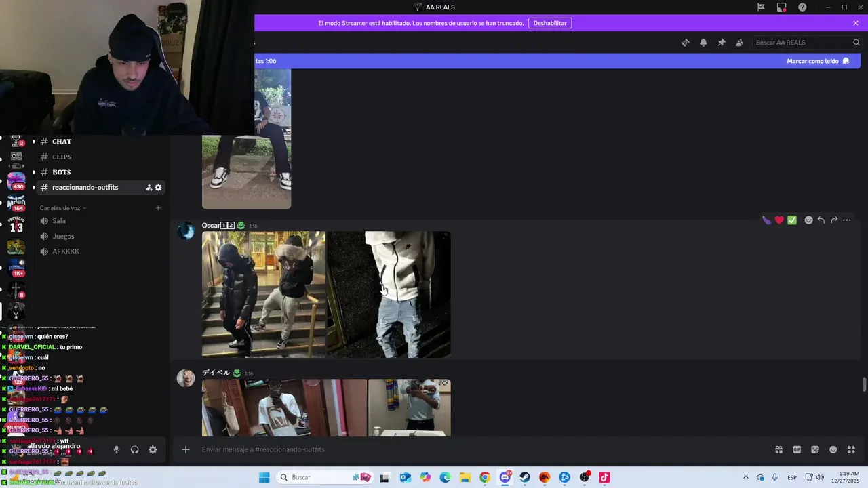Dismiss the Streamer mode banner

click(856, 23)
